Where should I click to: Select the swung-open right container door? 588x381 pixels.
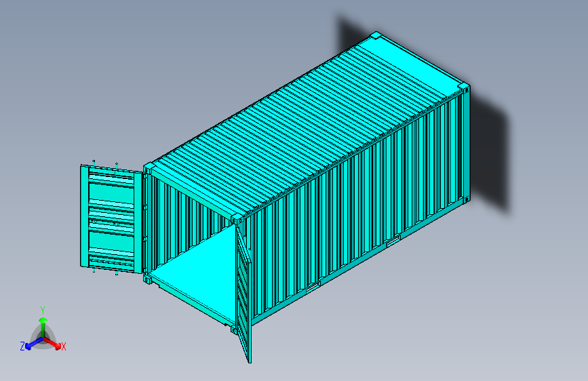click(x=243, y=294)
